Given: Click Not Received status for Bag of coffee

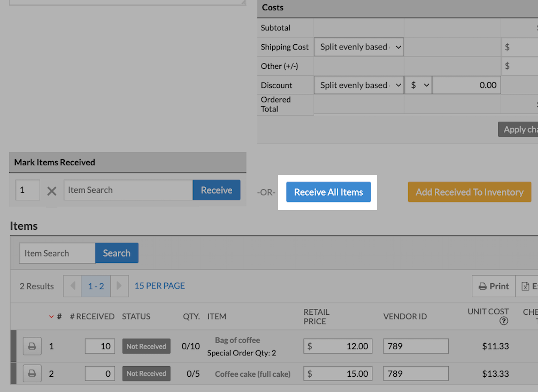Looking at the screenshot, I should pos(146,346).
